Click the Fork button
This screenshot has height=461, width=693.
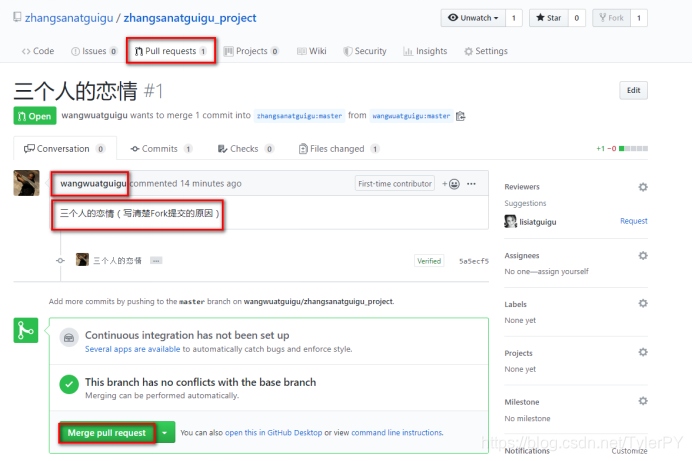click(611, 18)
